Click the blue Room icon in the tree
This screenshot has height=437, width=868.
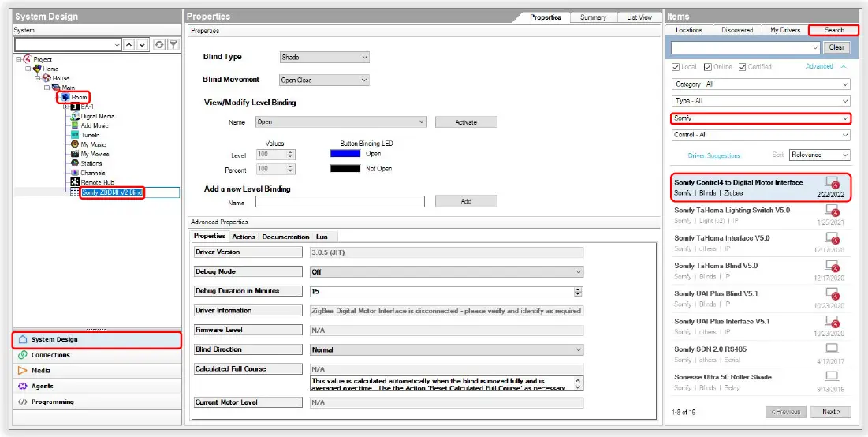point(65,97)
